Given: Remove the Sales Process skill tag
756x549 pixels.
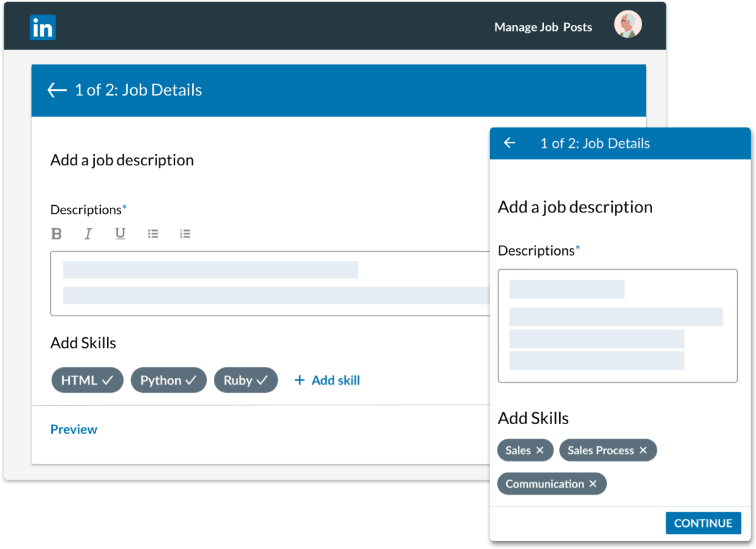Looking at the screenshot, I should (x=643, y=450).
